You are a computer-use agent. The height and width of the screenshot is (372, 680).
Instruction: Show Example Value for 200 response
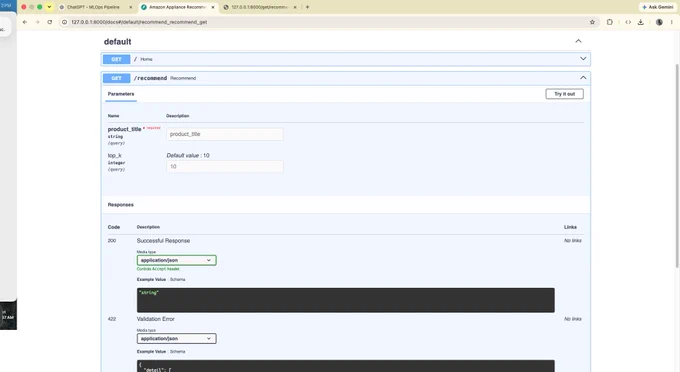[x=151, y=280]
